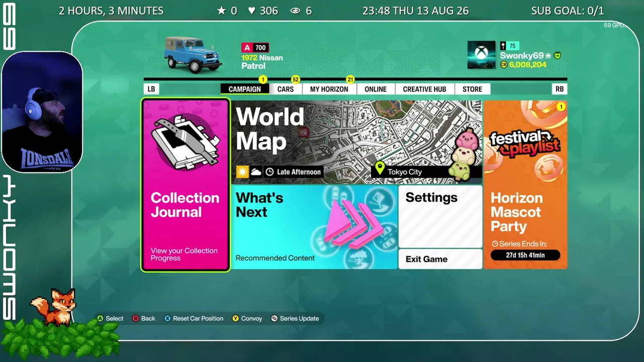Choose Exit Game
The width and height of the screenshot is (644, 362).
440,259
